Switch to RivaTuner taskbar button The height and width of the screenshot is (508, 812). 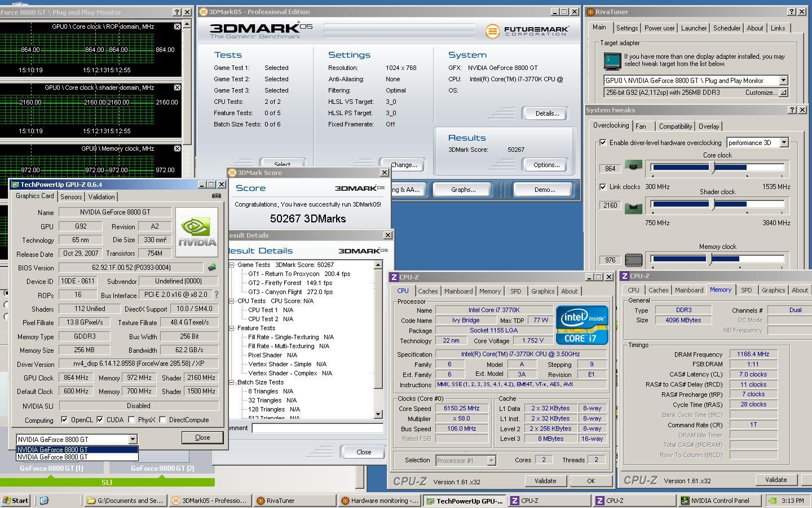[x=295, y=500]
